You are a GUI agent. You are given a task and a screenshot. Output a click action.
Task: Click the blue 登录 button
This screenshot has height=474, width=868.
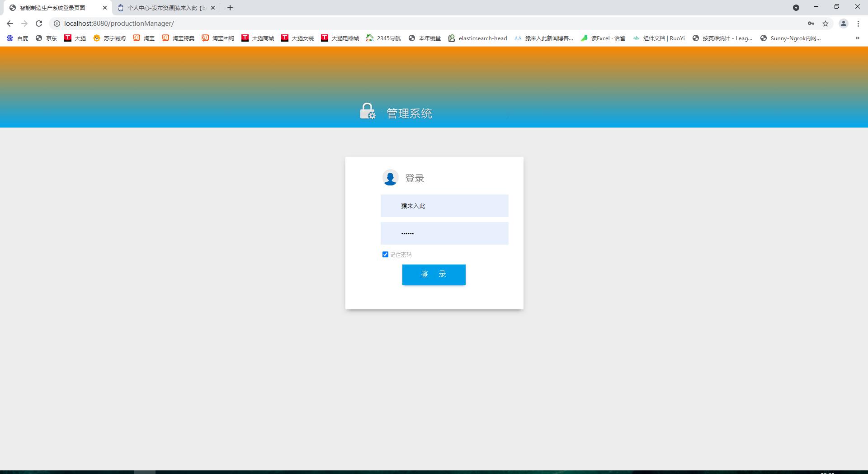tap(434, 275)
